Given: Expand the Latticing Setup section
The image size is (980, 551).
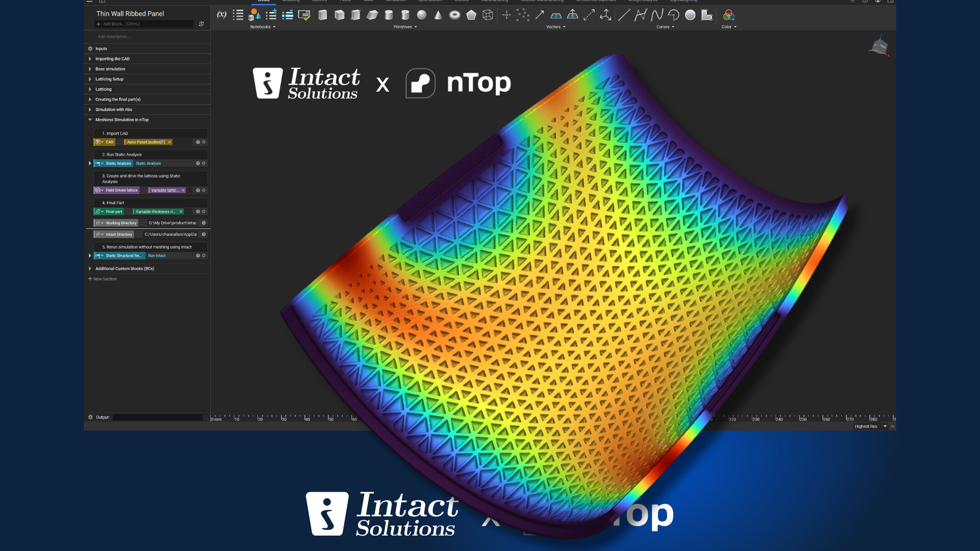Looking at the screenshot, I should click(90, 79).
